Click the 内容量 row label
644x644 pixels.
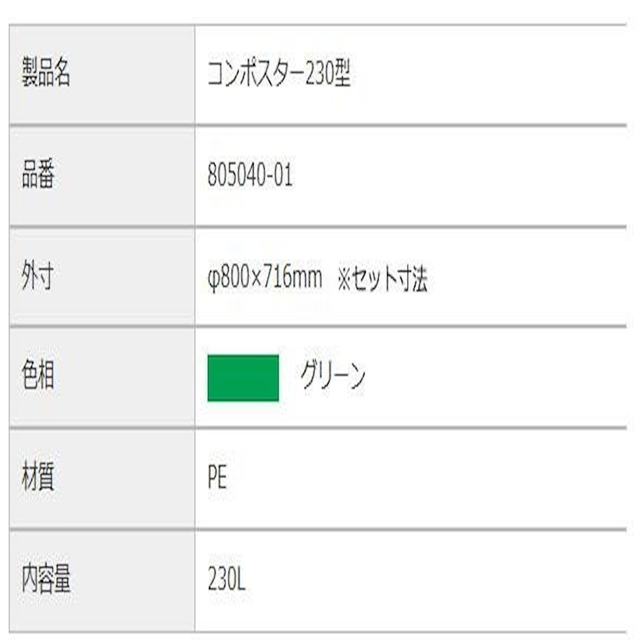(46, 580)
